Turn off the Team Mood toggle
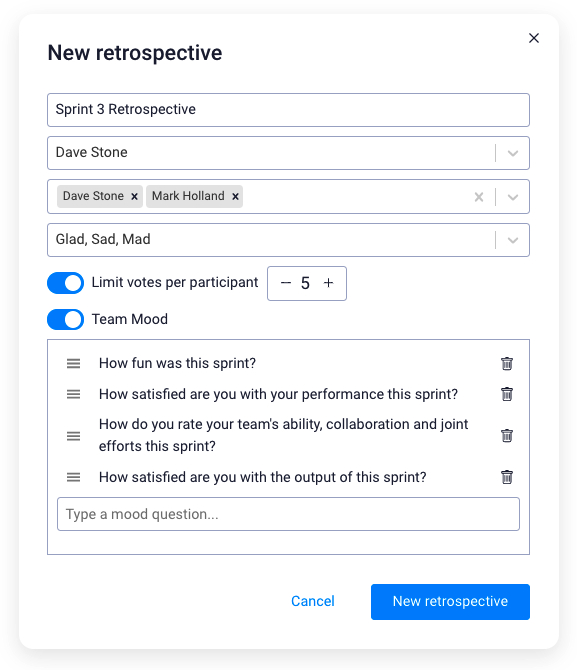577x670 pixels. (65, 320)
